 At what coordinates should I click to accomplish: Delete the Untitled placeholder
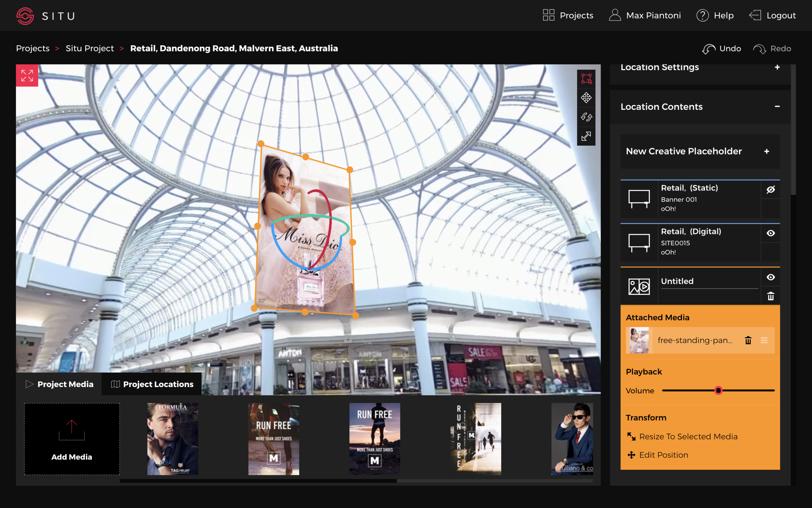771,296
